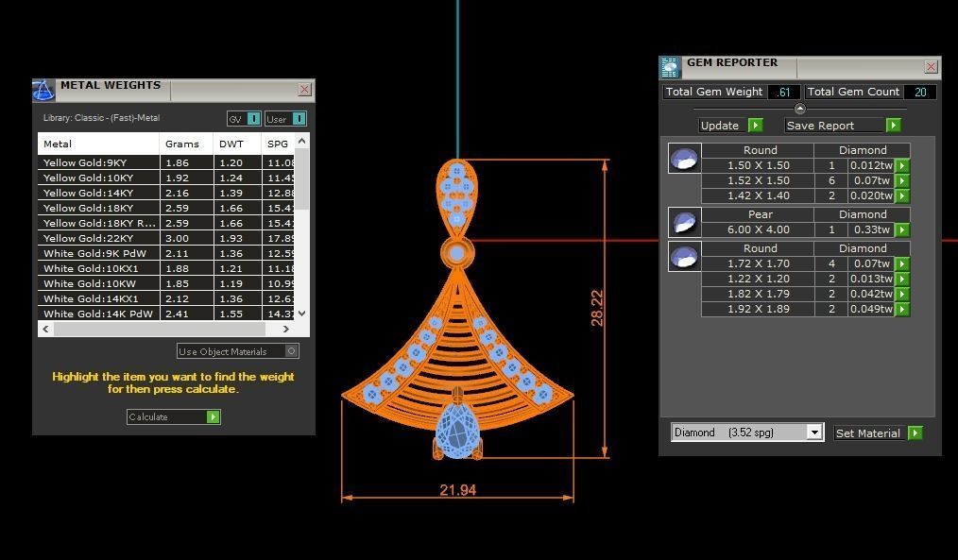The width and height of the screenshot is (958, 560).
Task: Select White Gold:10KX1 row
Action: point(165,269)
